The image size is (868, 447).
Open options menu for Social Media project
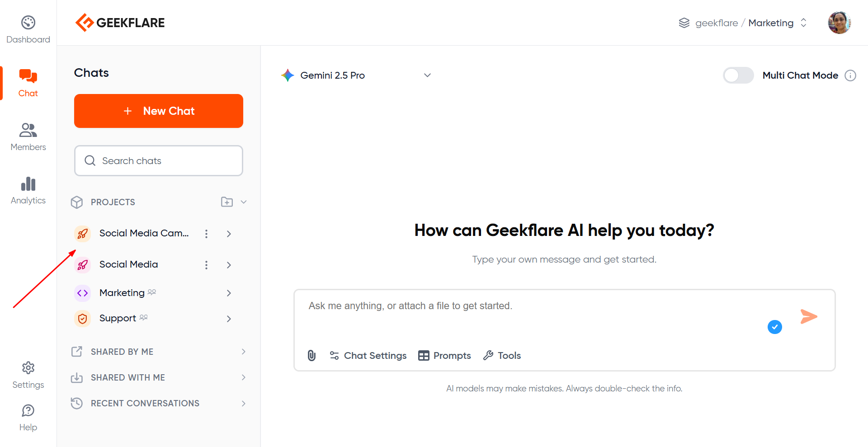coord(206,265)
